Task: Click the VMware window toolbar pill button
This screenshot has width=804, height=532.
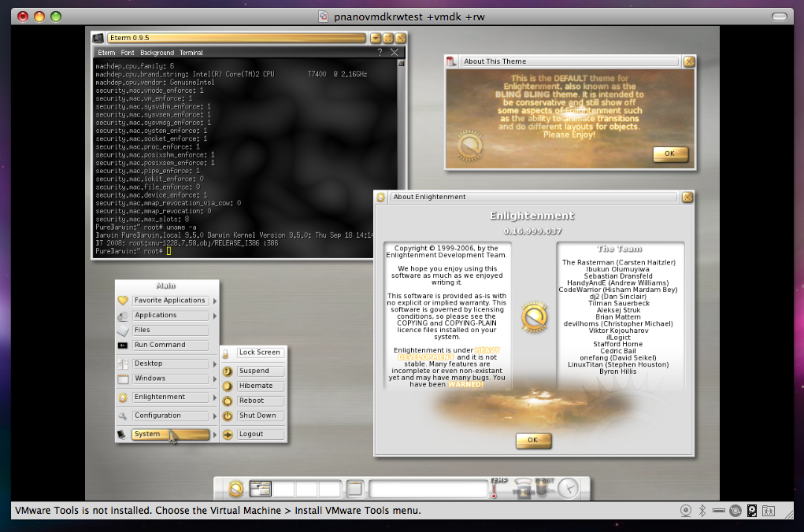Action: coord(780,17)
